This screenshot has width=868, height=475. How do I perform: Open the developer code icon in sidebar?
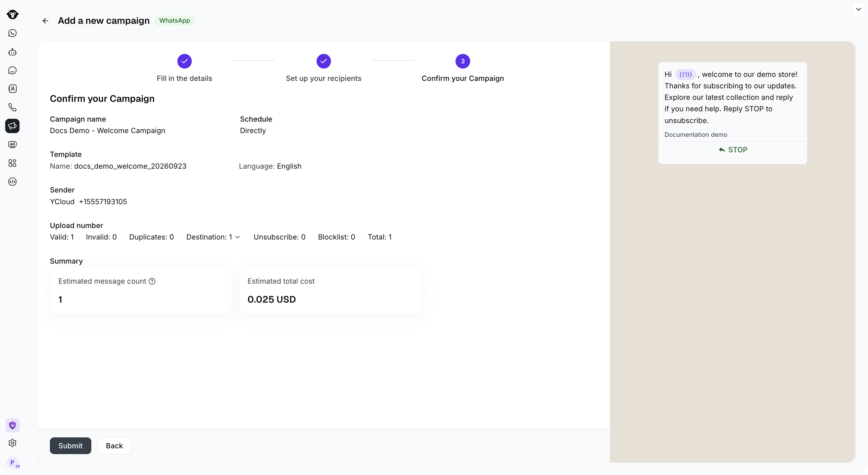[x=12, y=182]
